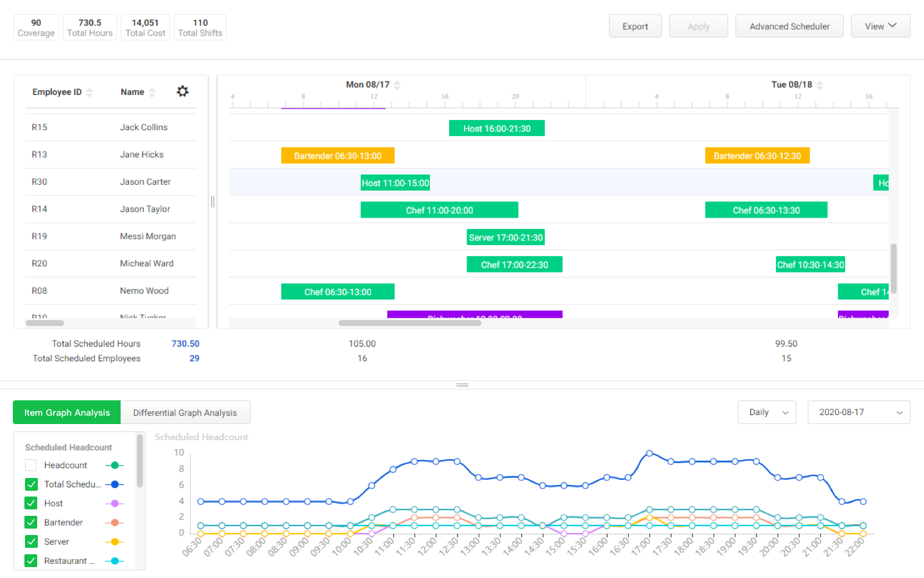Click sort arrows beside Mon 08/17
The image size is (924, 578).
(397, 85)
